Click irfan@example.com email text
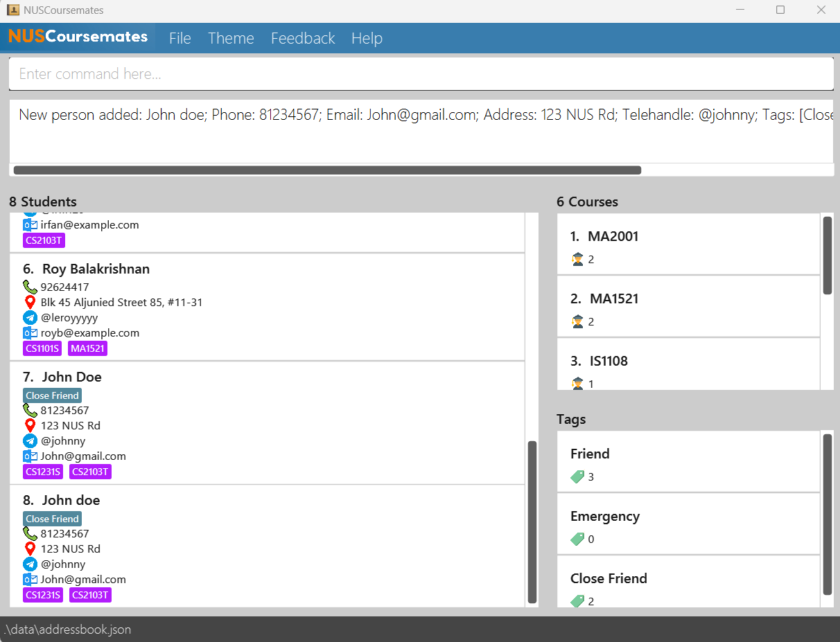Image resolution: width=840 pixels, height=642 pixels. (x=90, y=224)
